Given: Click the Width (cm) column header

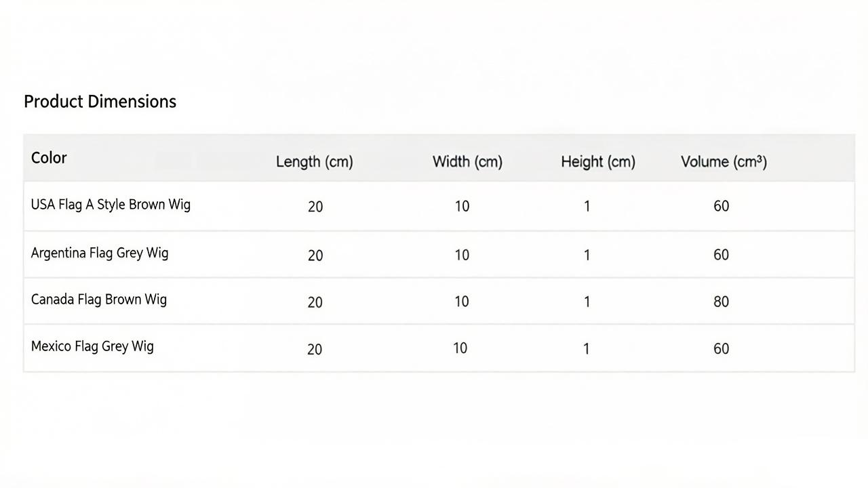Looking at the screenshot, I should (x=467, y=162).
